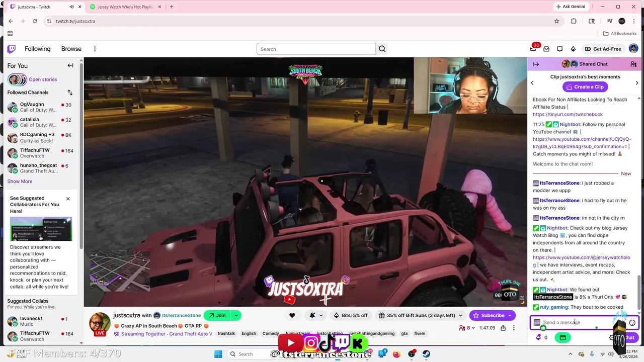Image resolution: width=644 pixels, height=362 pixels.
Task: Open a new browser tab
Action: click(172, 7)
